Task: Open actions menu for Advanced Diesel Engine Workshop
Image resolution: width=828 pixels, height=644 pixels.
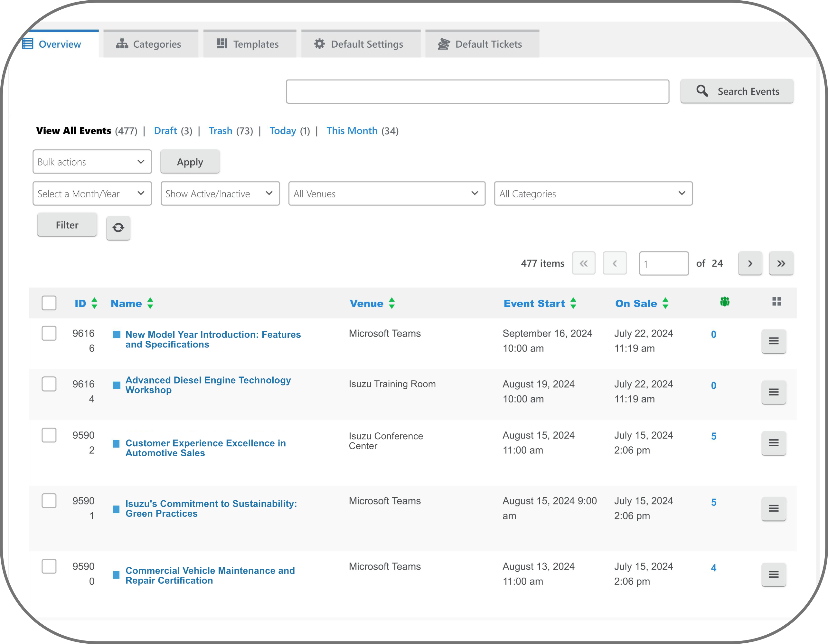Action: (x=773, y=392)
